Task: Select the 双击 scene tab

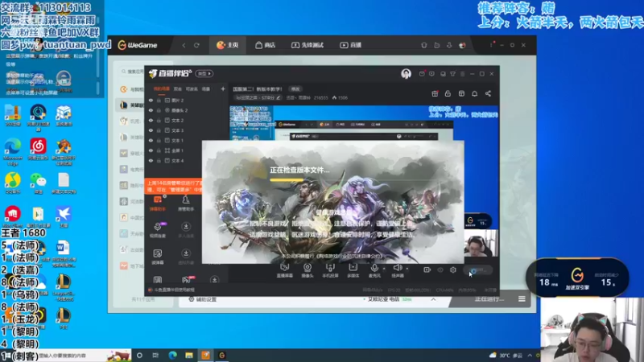Action: (x=177, y=88)
